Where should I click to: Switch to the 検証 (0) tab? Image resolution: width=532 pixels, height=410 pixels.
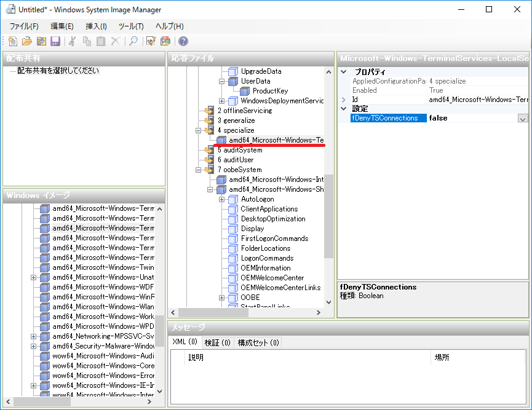[x=218, y=343]
